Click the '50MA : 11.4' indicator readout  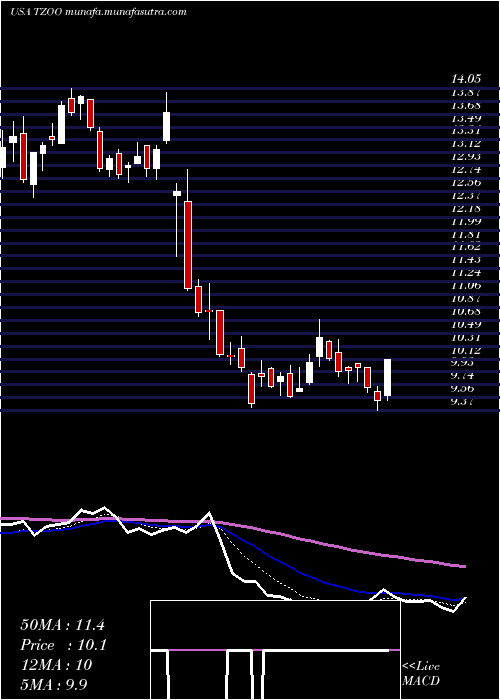pyautogui.click(x=62, y=625)
